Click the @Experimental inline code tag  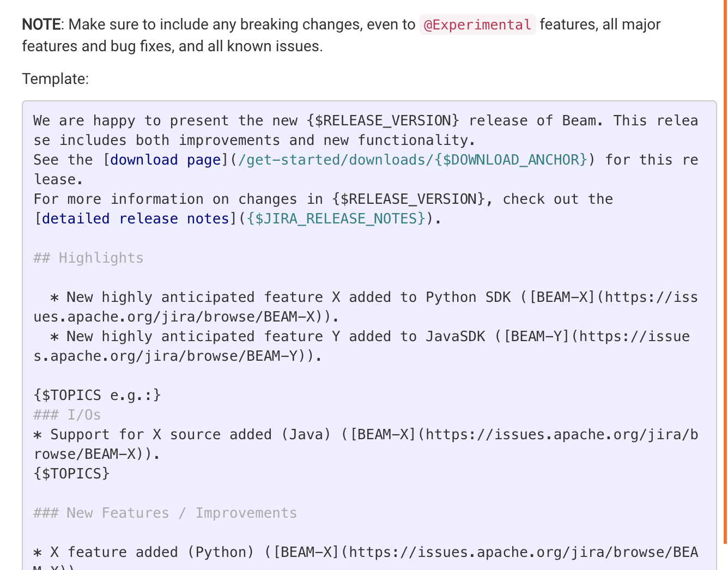(477, 25)
